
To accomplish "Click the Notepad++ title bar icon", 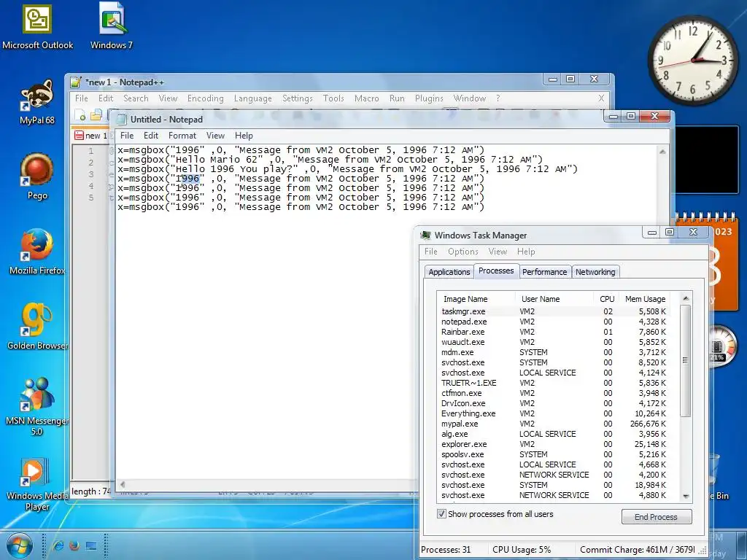I will [76, 82].
